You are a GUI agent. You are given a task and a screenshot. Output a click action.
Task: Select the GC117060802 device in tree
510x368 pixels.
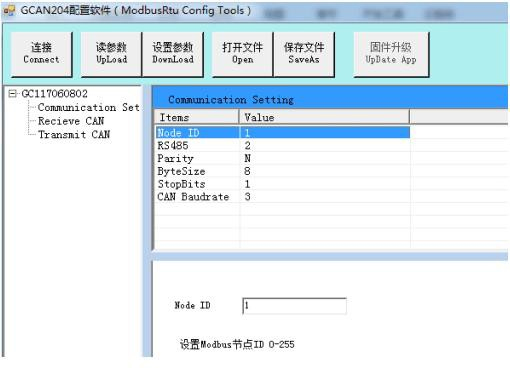[x=54, y=94]
